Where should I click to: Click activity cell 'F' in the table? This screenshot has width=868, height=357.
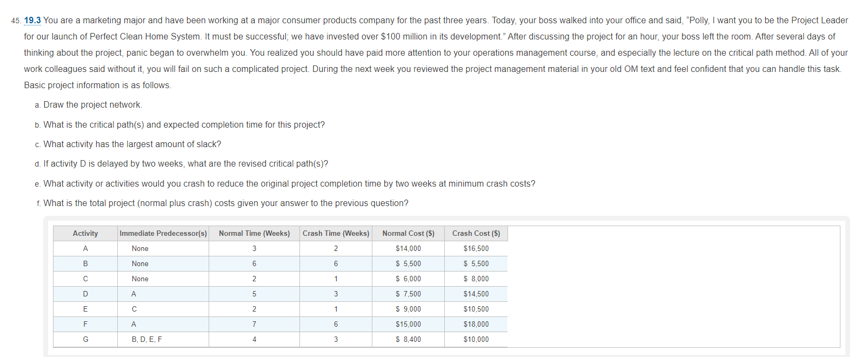85,325
